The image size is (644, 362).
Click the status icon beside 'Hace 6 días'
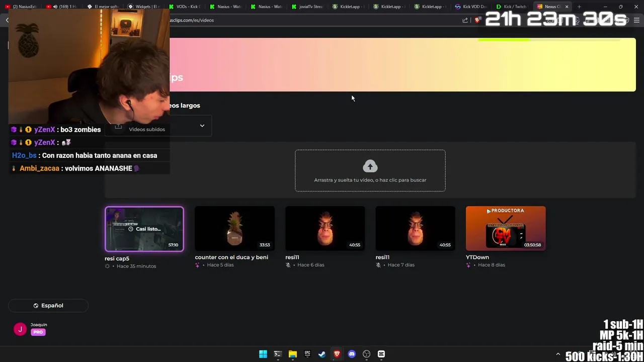pos(288,265)
